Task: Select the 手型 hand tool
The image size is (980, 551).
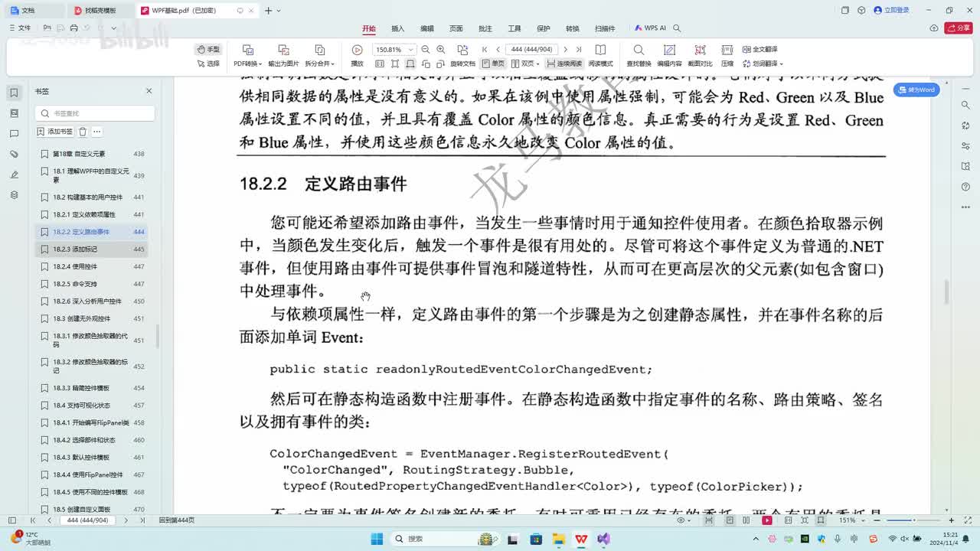Action: point(208,49)
